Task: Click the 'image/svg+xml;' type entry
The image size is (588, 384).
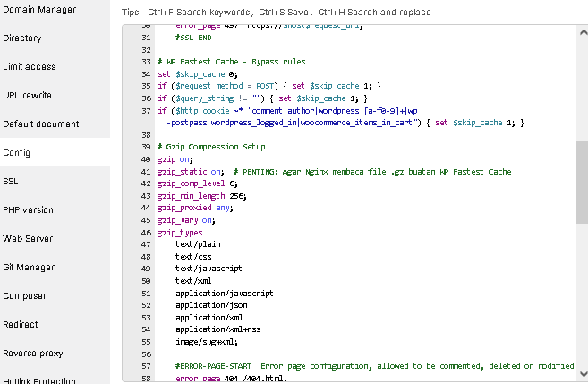Action: click(x=207, y=342)
